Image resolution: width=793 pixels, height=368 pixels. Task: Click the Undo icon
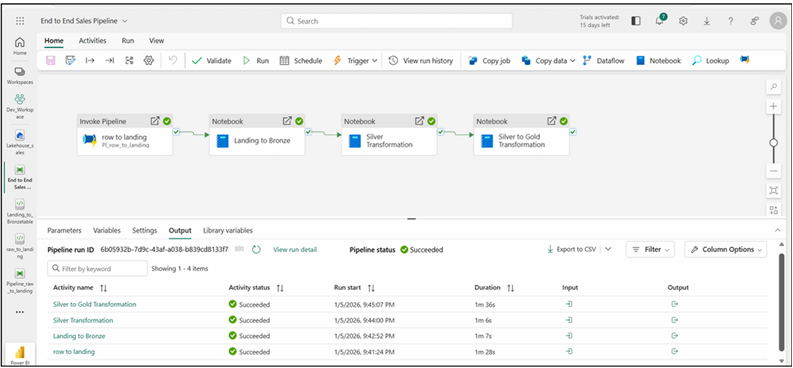tap(173, 61)
